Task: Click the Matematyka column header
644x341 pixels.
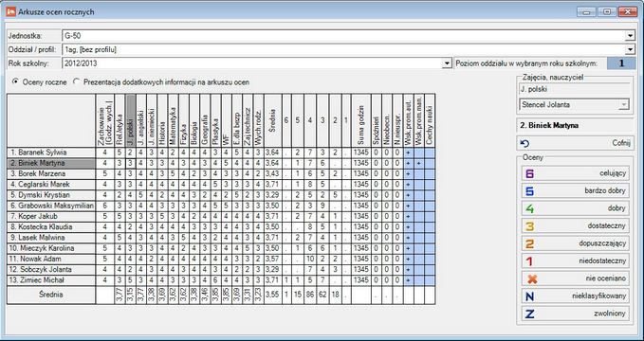Action: [173, 120]
